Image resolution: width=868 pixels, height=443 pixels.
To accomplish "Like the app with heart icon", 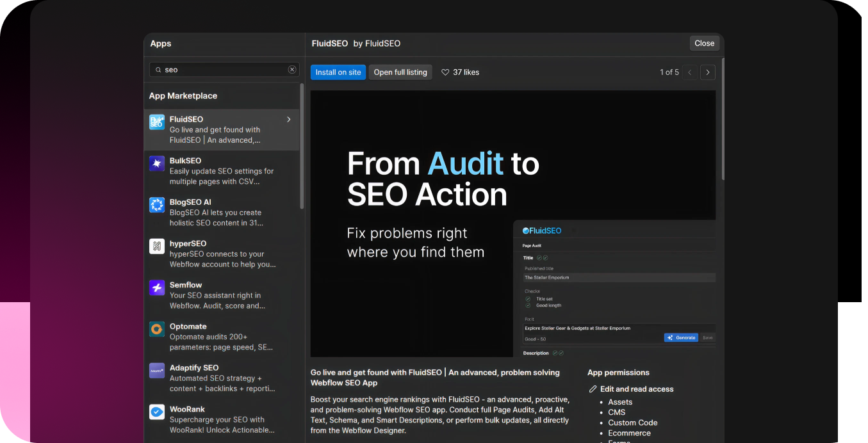I will pyautogui.click(x=445, y=72).
